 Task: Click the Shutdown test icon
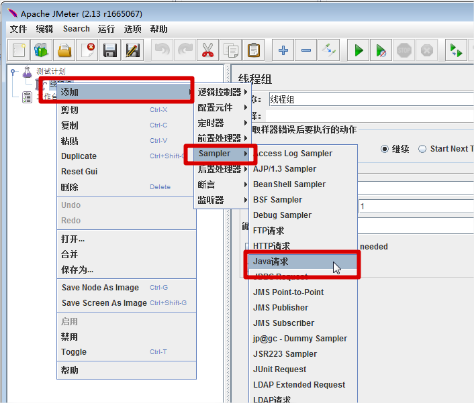pos(427,51)
